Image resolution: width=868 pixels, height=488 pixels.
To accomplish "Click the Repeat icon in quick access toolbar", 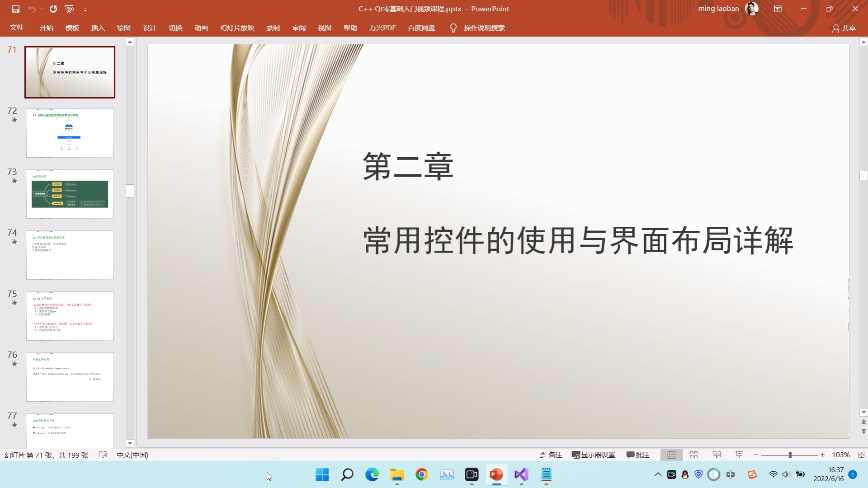I will pos(54,9).
